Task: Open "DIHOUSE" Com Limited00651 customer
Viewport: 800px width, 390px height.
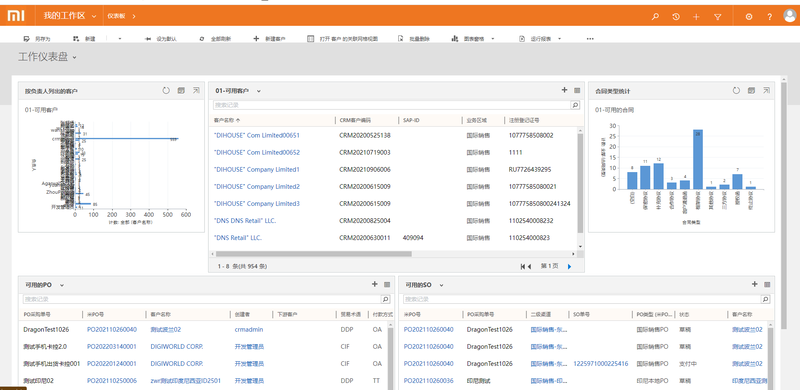Action: (257, 135)
